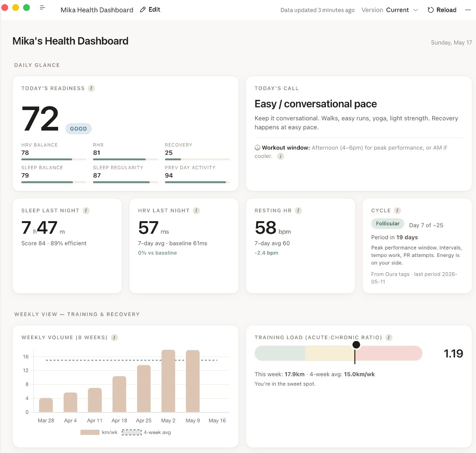Click the 57 ms HRV value
The width and height of the screenshot is (476, 453).
[x=153, y=228]
